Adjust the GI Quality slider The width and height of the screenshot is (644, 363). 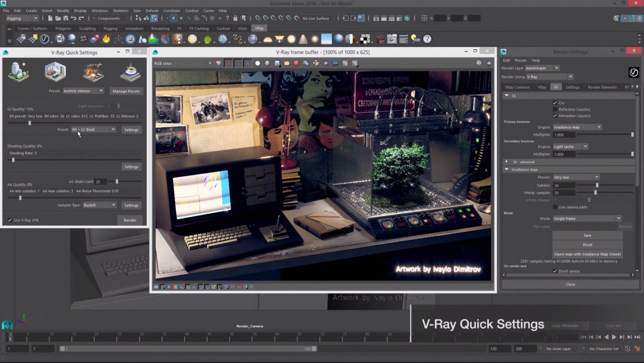(x=29, y=123)
